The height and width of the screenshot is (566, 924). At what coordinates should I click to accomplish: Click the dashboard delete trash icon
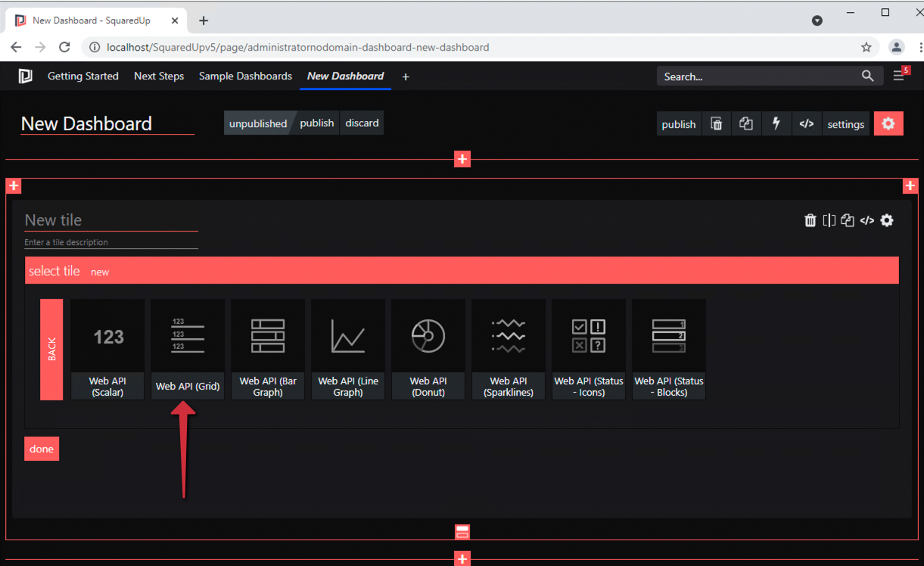tap(717, 124)
